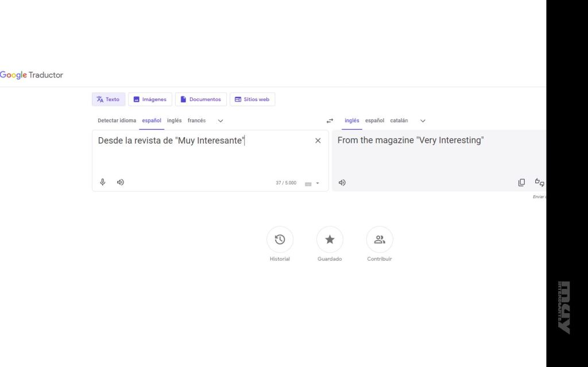Open the Historial history icon

(x=280, y=239)
